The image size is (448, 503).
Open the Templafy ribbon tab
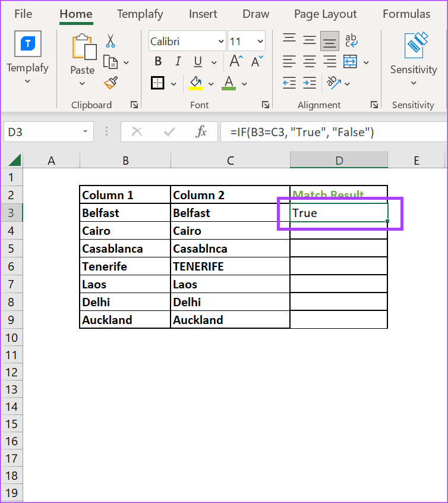pyautogui.click(x=140, y=14)
